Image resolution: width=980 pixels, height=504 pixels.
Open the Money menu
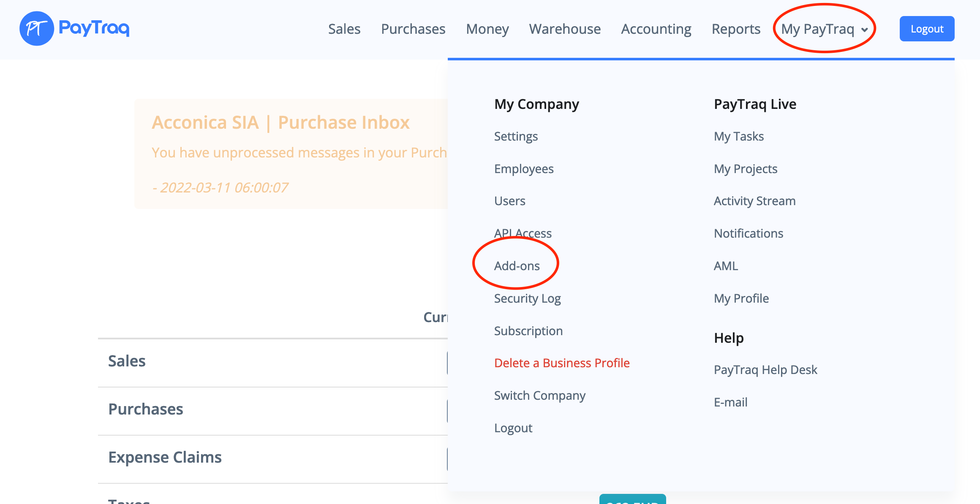(x=487, y=29)
